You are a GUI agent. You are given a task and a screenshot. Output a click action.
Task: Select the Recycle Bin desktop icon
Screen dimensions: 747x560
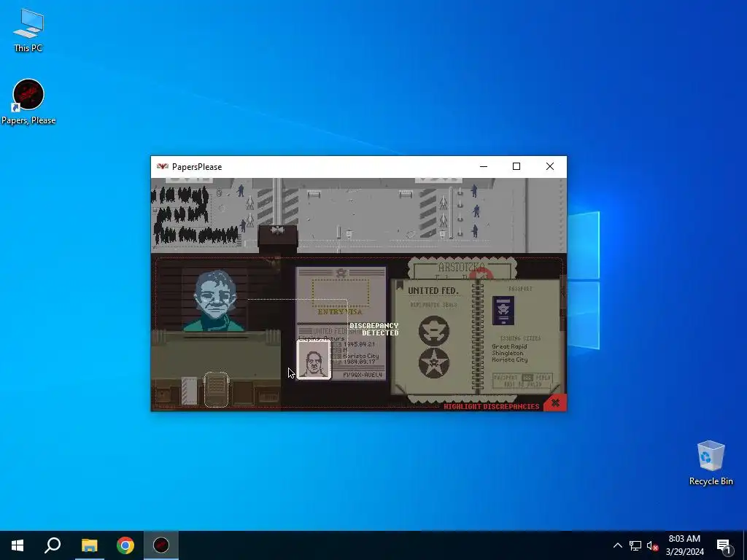click(x=711, y=463)
